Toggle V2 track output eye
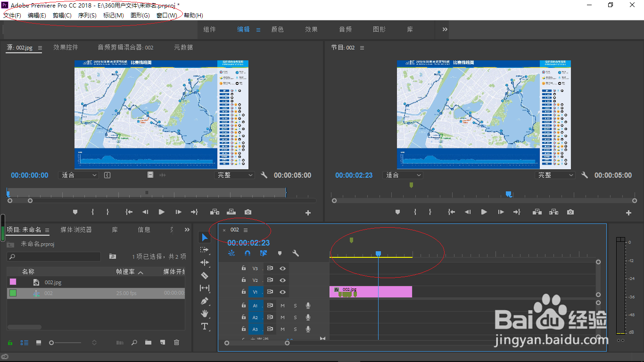This screenshot has height=362, width=644. [282, 280]
